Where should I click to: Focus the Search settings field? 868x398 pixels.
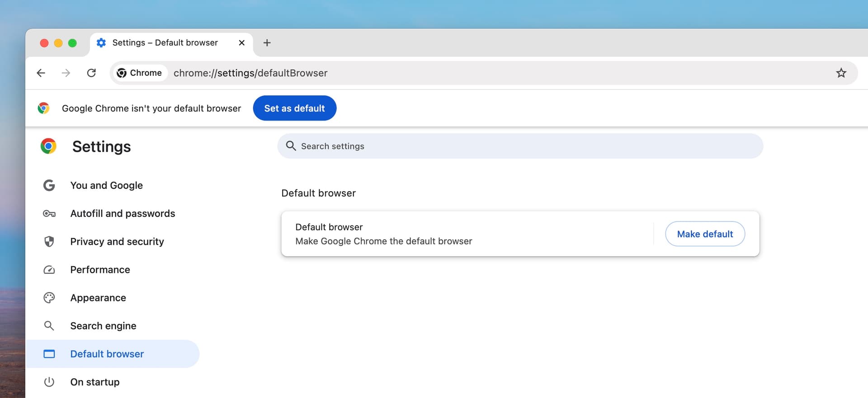[x=520, y=146]
